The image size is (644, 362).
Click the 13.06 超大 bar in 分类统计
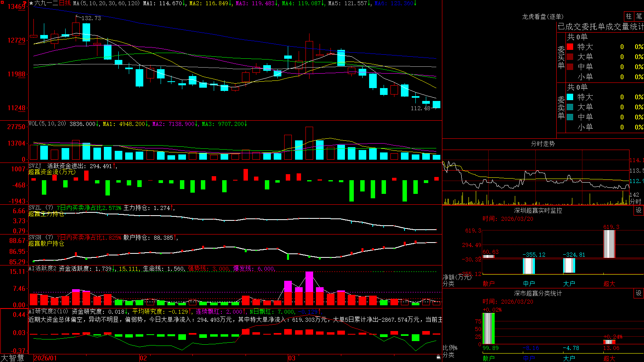point(609,342)
